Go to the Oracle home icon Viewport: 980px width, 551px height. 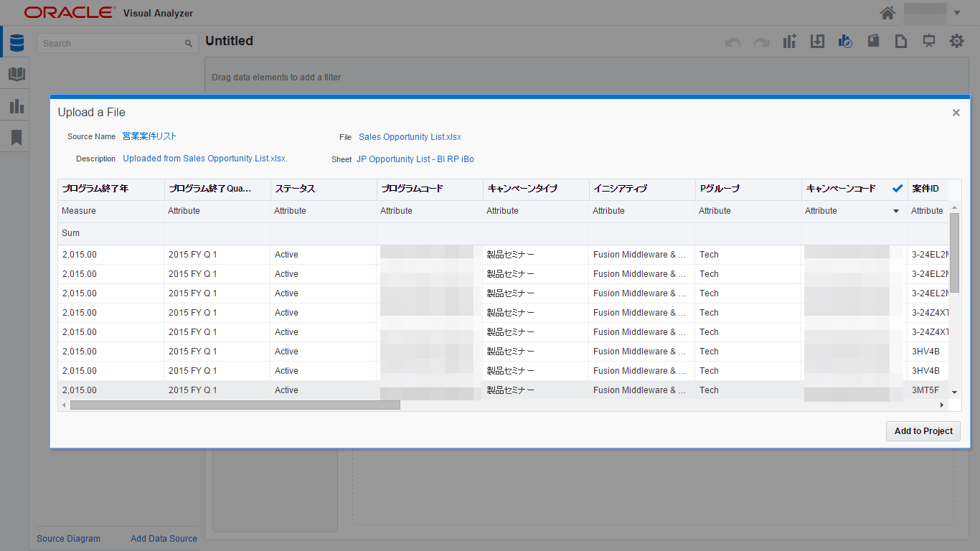(887, 12)
